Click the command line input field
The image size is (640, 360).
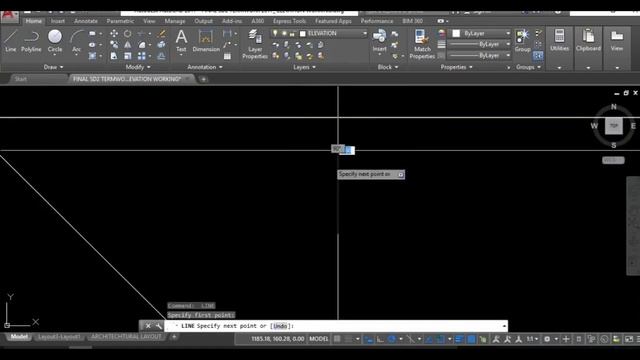pos(336,326)
